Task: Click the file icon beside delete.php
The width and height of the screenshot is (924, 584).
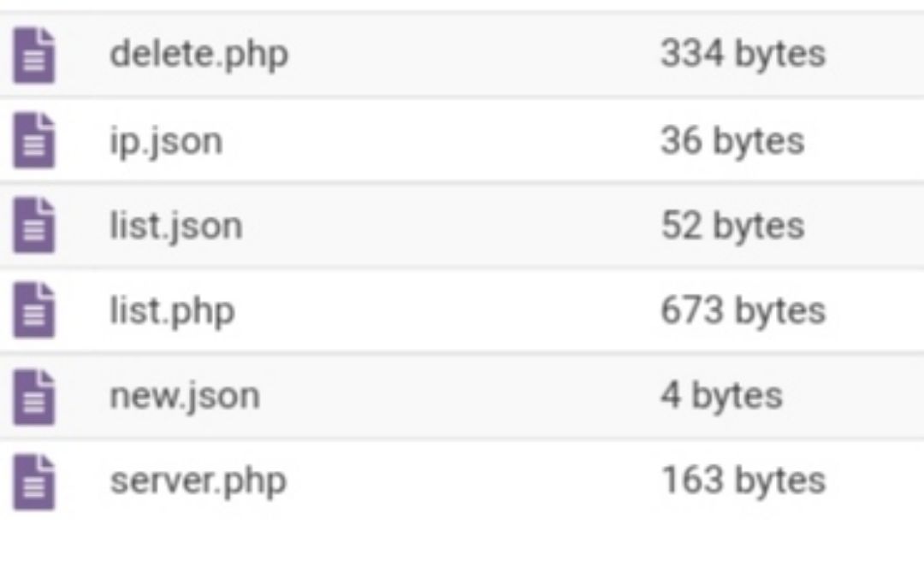Action: pos(34,56)
